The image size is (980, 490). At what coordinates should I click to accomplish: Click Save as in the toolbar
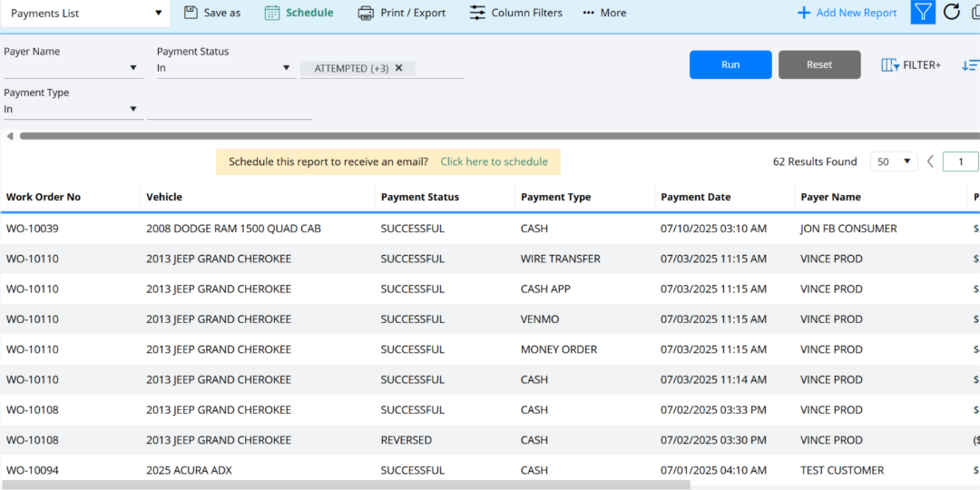(x=222, y=13)
